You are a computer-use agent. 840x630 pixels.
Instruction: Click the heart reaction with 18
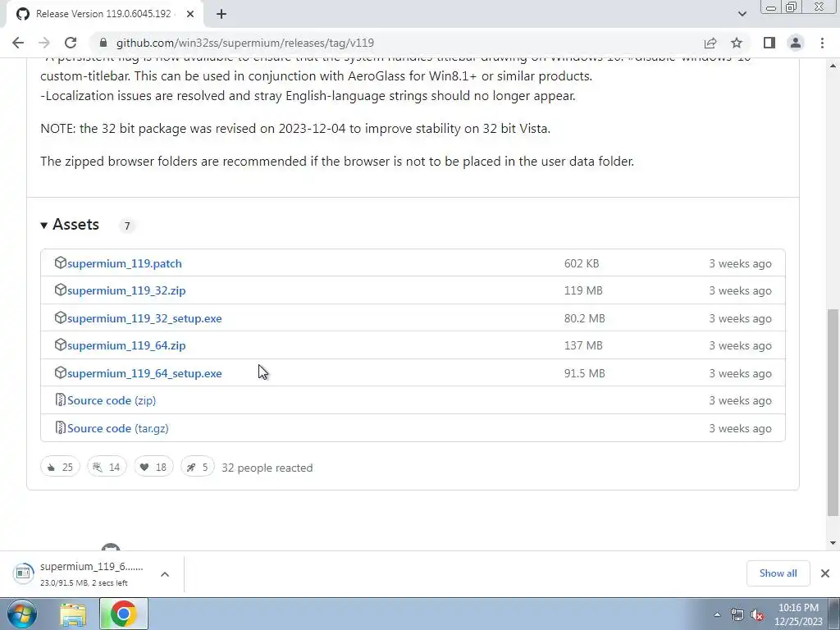coord(153,467)
